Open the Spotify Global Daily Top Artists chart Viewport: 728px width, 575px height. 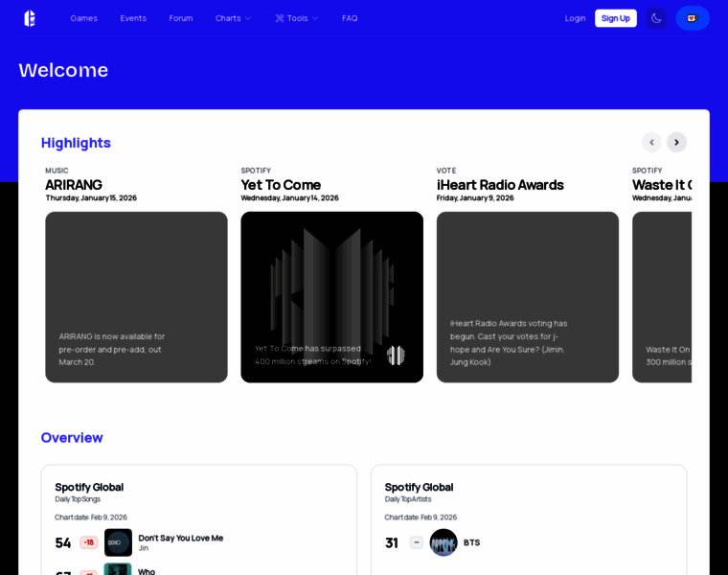(419, 487)
